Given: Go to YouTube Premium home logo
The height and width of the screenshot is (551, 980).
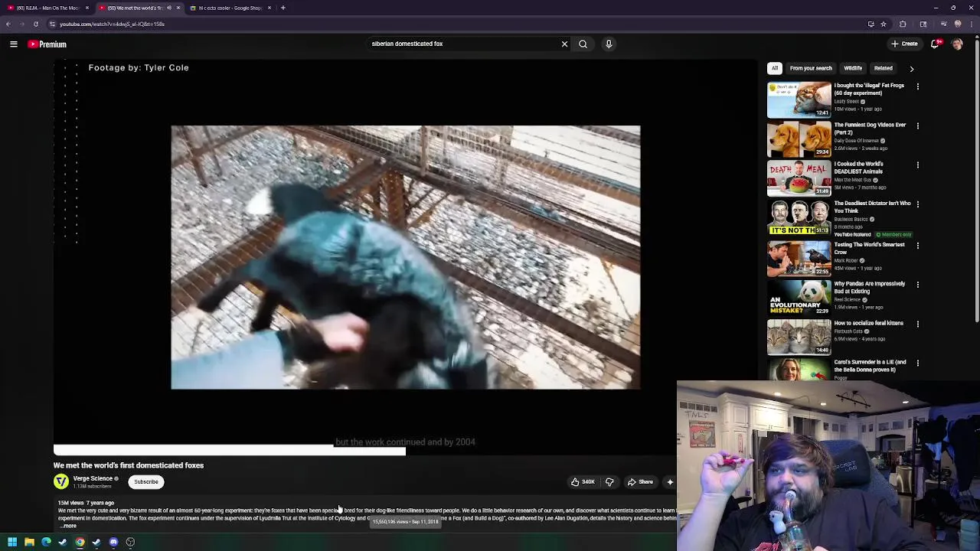Looking at the screenshot, I should pyautogui.click(x=47, y=44).
